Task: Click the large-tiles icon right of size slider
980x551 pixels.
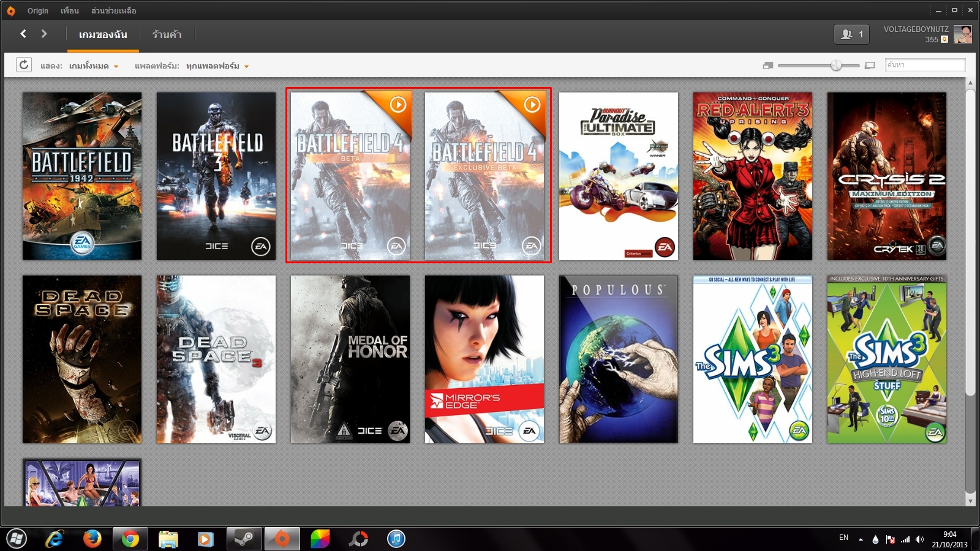Action: point(870,66)
